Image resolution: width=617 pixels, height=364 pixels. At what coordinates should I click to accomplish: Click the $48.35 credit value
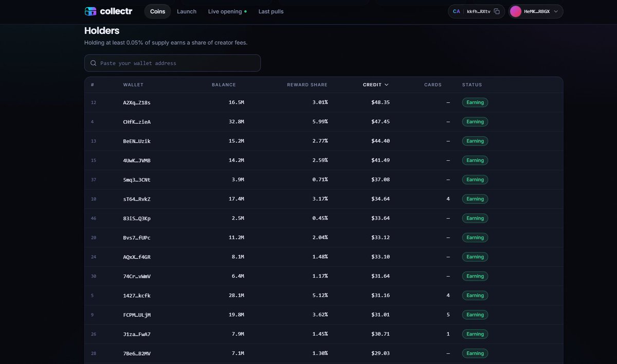point(380,102)
